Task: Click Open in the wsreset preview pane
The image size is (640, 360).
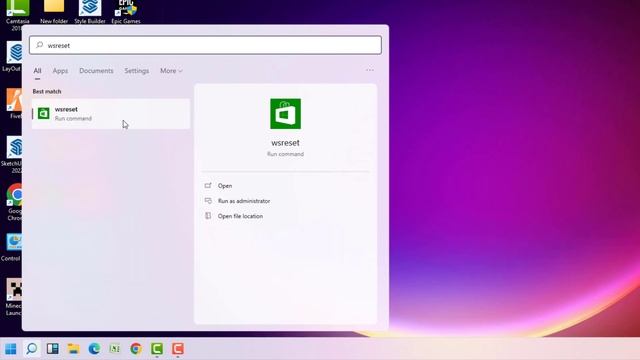Action: pyautogui.click(x=225, y=186)
